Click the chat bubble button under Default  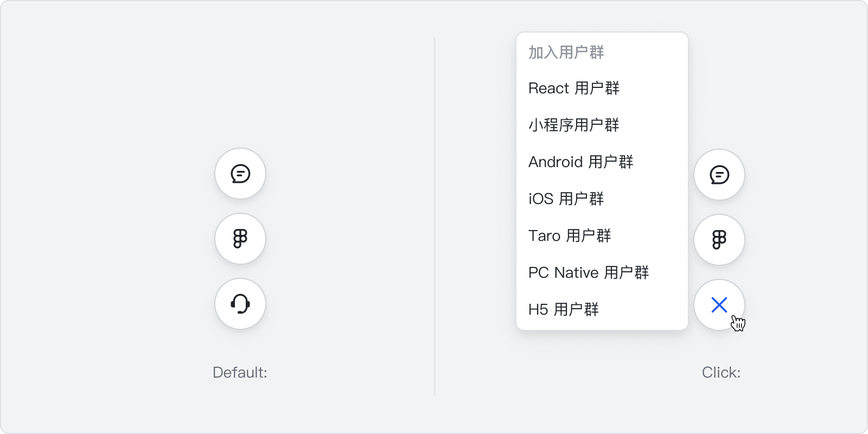coord(240,174)
